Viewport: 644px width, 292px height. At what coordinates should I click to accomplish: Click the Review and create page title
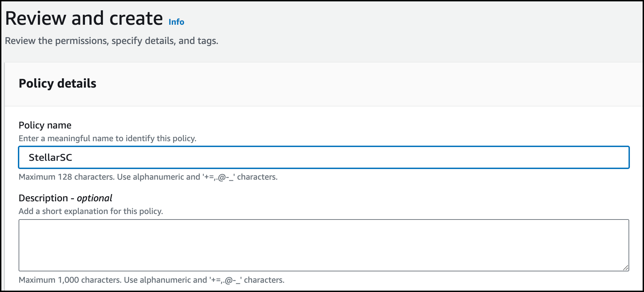pos(84,19)
